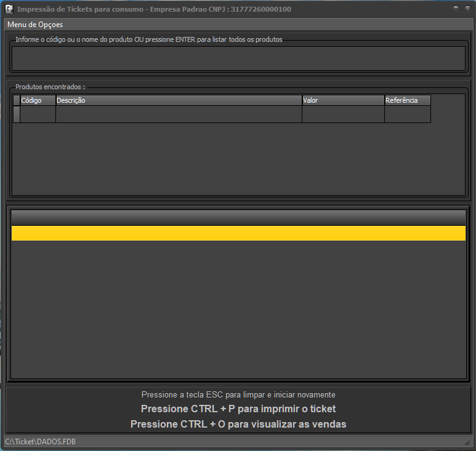Click the empty Referência cell in first row
The height and width of the screenshot is (451, 476).
407,114
